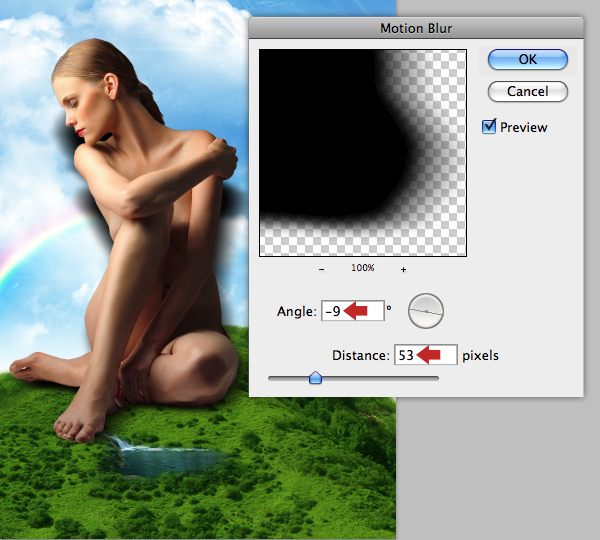Click the blur preview thumbnail
Viewport: 600px width, 540px height.
[x=363, y=153]
